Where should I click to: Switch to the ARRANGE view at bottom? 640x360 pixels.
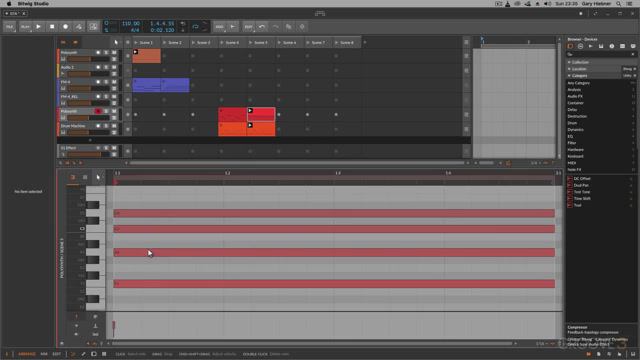[x=27, y=354]
